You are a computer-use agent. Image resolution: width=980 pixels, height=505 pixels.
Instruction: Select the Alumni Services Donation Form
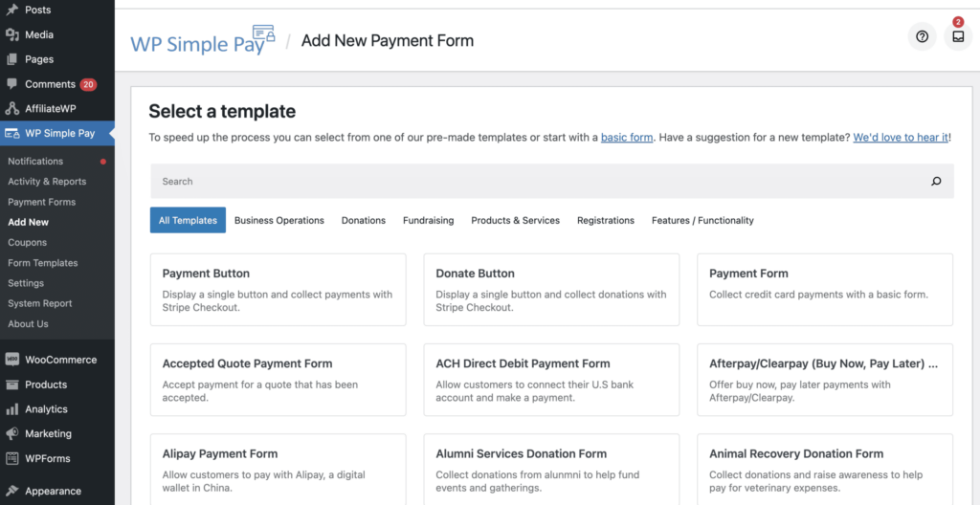[x=551, y=470]
